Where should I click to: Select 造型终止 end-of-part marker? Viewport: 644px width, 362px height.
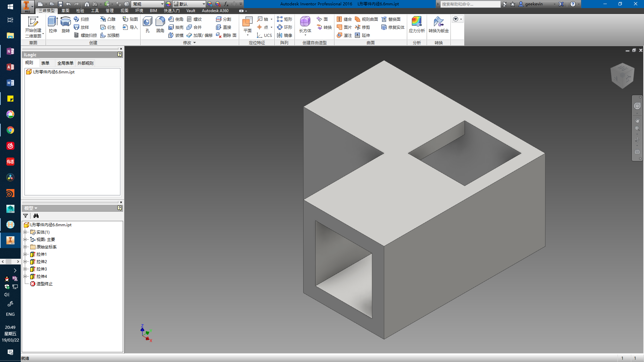tap(44, 284)
